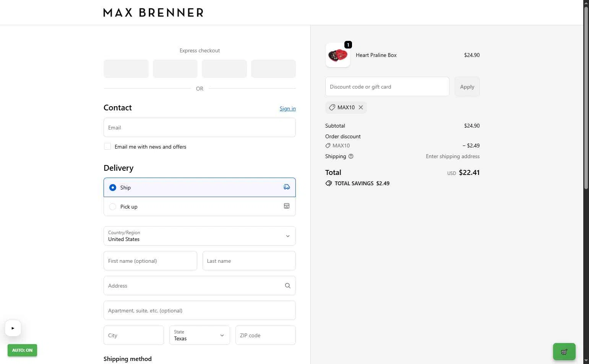This screenshot has width=589, height=364.
Task: Focus the Discount code or gift card field
Action: (x=387, y=87)
